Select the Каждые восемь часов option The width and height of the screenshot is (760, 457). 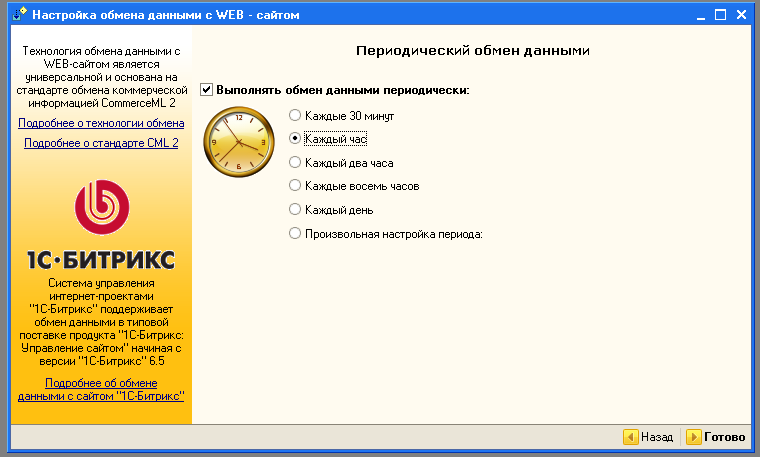coord(294,186)
